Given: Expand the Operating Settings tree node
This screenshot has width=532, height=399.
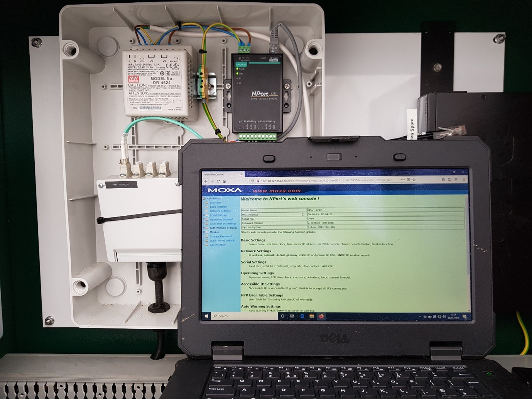Looking at the screenshot, I should click(204, 219).
